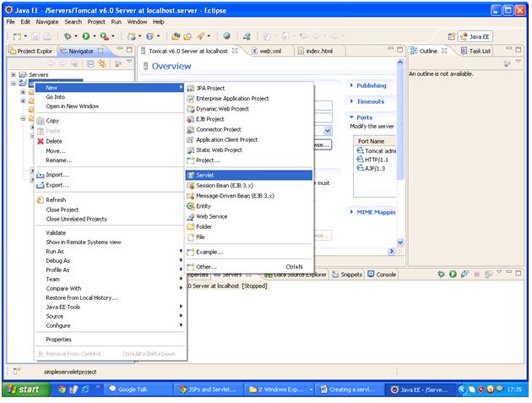This screenshot has height=403, width=532.
Task: Click the green Run toolbar button
Action: tap(86, 36)
